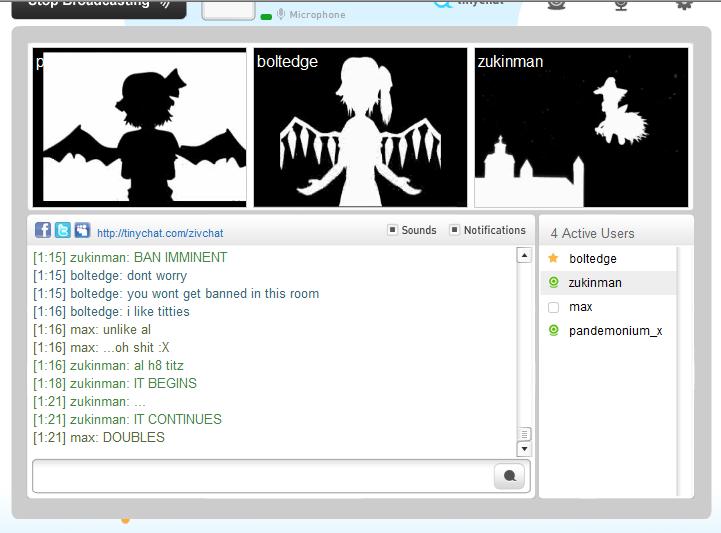
Task: Focus the chat message input field
Action: [x=263, y=476]
